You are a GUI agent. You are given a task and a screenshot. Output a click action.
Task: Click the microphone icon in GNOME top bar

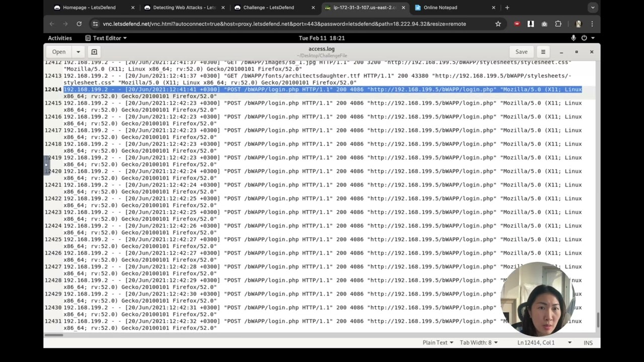pyautogui.click(x=574, y=38)
